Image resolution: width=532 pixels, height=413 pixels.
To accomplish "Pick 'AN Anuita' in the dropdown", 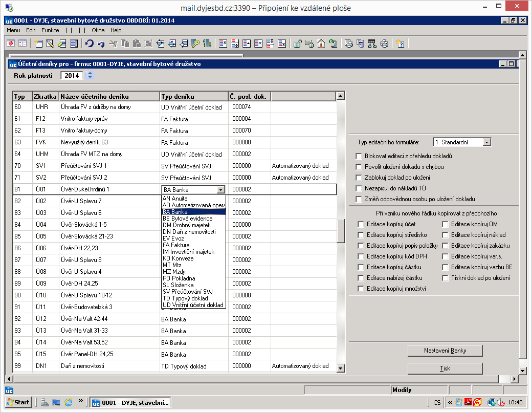I will [x=193, y=199].
